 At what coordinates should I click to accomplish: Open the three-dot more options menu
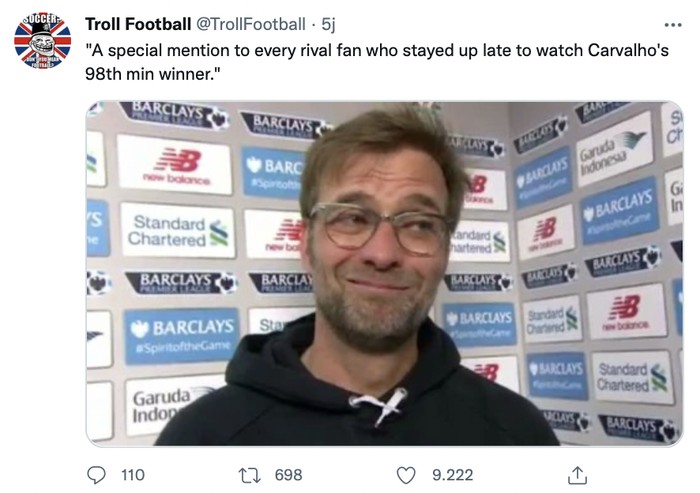click(x=673, y=24)
